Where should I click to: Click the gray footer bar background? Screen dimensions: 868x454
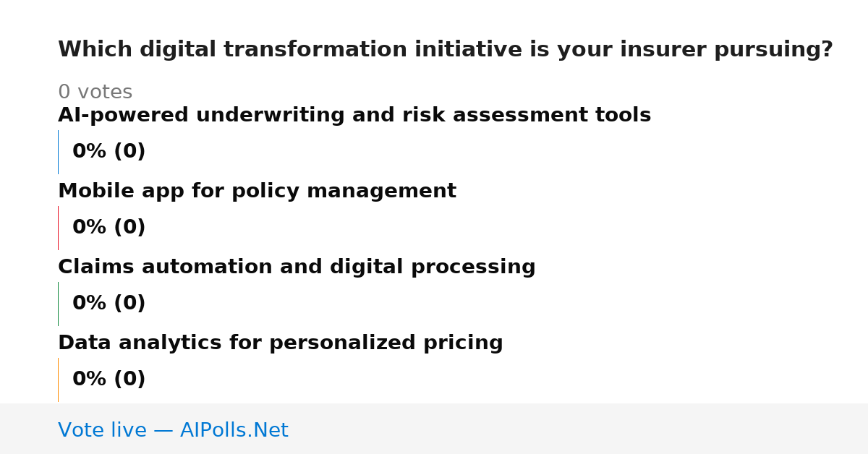tap(579, 429)
